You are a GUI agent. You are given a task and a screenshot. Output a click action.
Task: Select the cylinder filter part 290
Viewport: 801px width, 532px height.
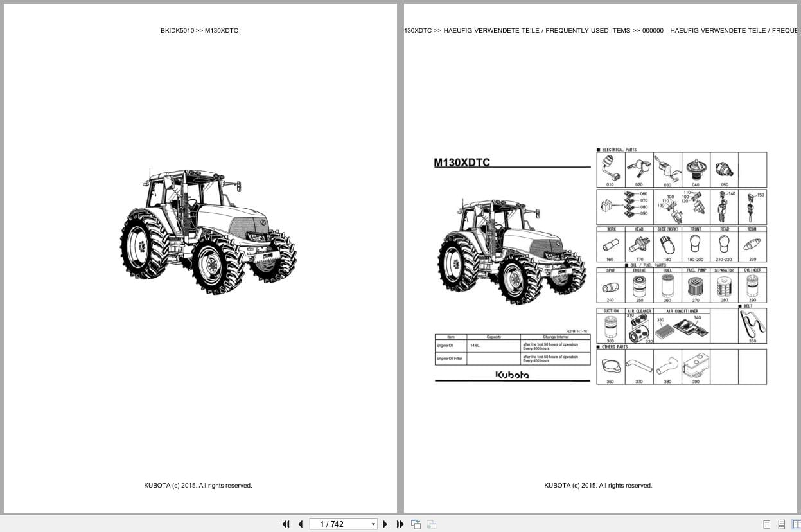(752, 287)
